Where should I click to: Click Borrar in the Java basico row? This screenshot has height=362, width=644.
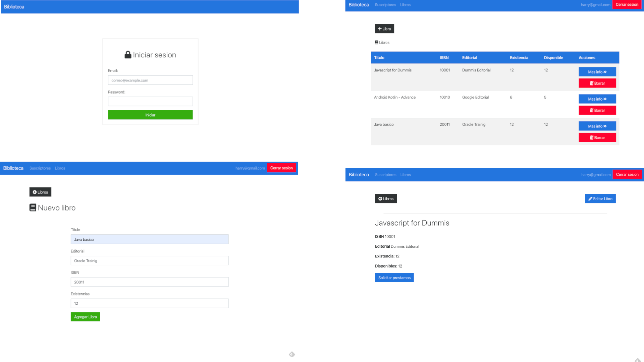click(x=597, y=137)
